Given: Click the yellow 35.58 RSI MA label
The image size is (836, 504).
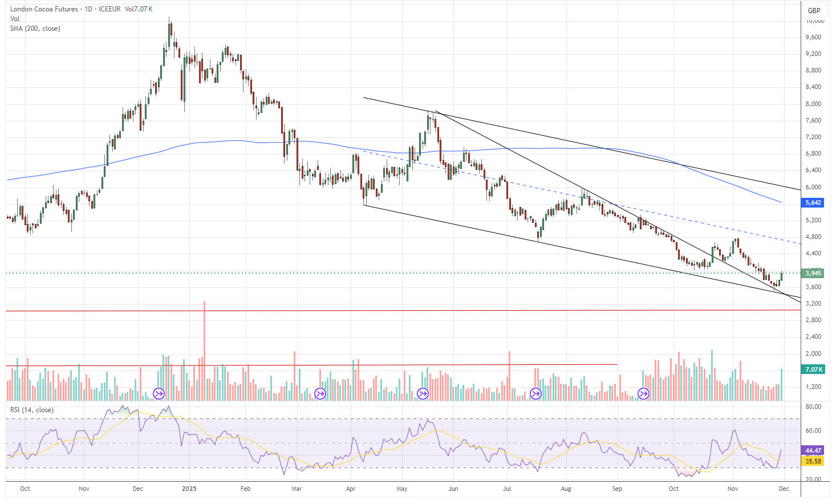Looking at the screenshot, I should click(x=813, y=461).
